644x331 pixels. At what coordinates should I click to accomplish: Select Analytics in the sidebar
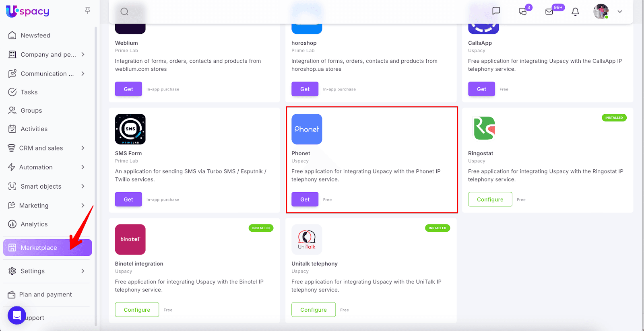[34, 224]
